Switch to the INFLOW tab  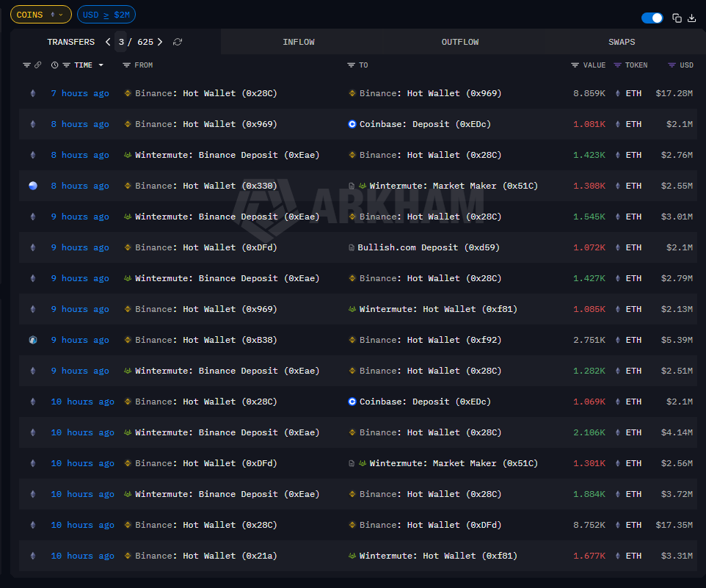point(299,42)
